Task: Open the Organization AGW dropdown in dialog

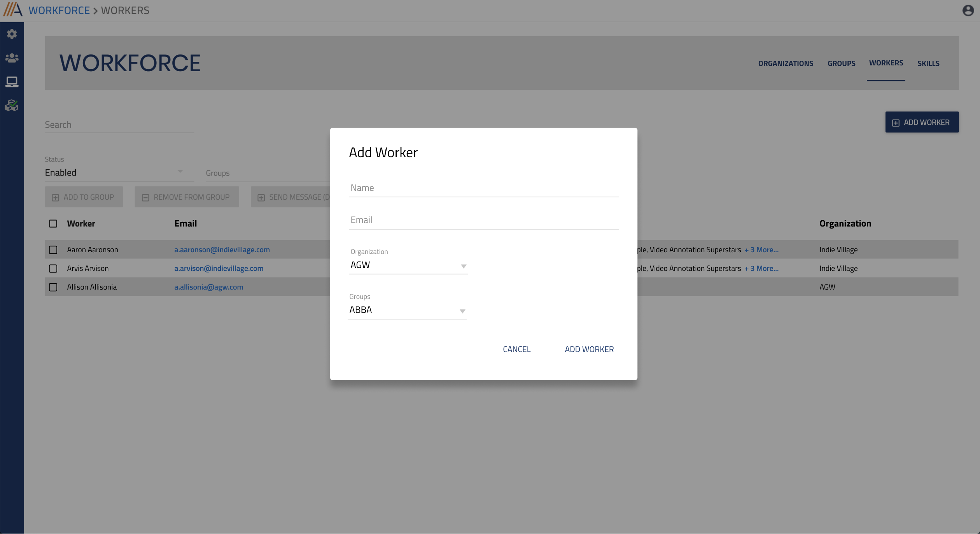Action: 408,265
